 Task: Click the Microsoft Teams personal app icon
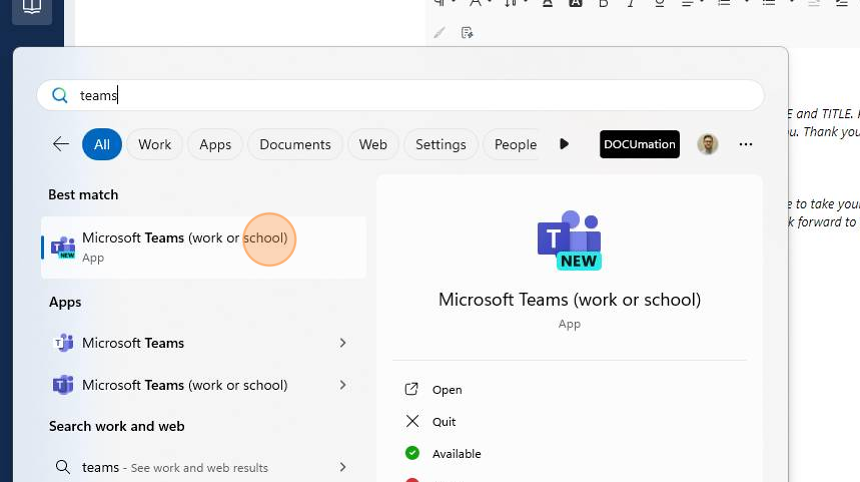(x=63, y=343)
